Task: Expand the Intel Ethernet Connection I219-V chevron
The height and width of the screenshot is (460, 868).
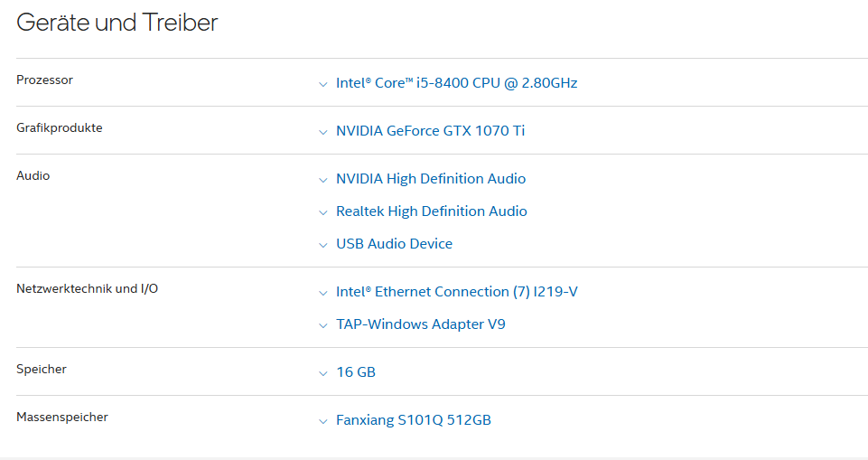Action: click(323, 294)
